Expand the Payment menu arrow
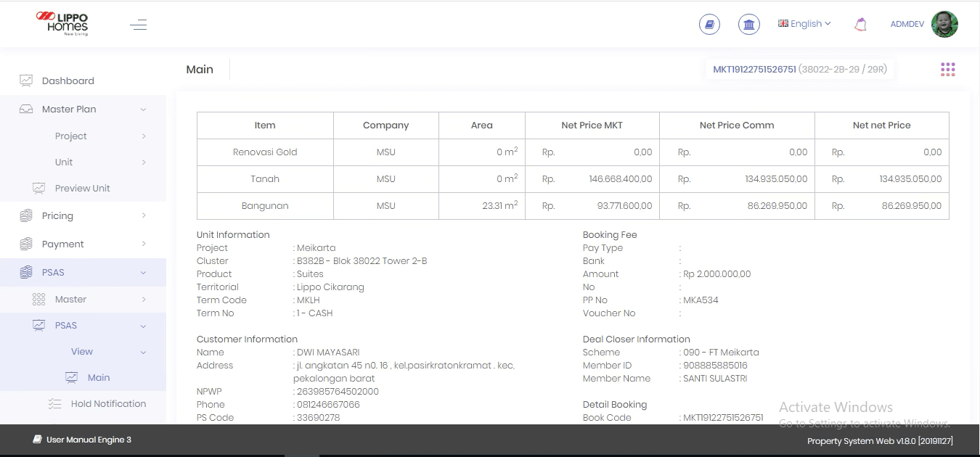 (x=144, y=244)
